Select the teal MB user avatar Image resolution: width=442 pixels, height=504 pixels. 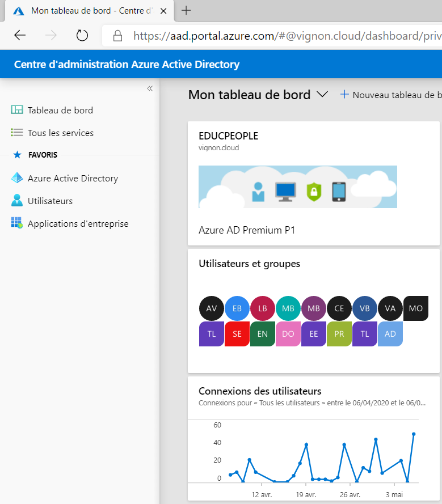coord(288,308)
